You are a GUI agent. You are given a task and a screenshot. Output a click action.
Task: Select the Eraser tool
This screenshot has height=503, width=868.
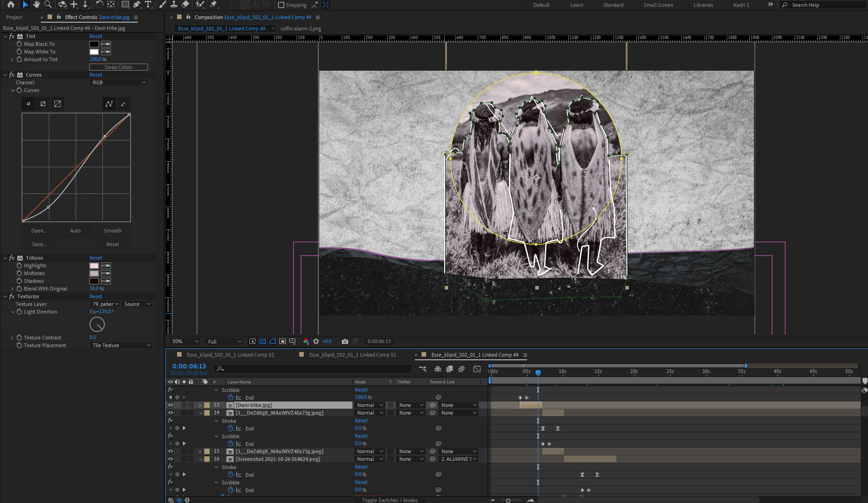(185, 5)
